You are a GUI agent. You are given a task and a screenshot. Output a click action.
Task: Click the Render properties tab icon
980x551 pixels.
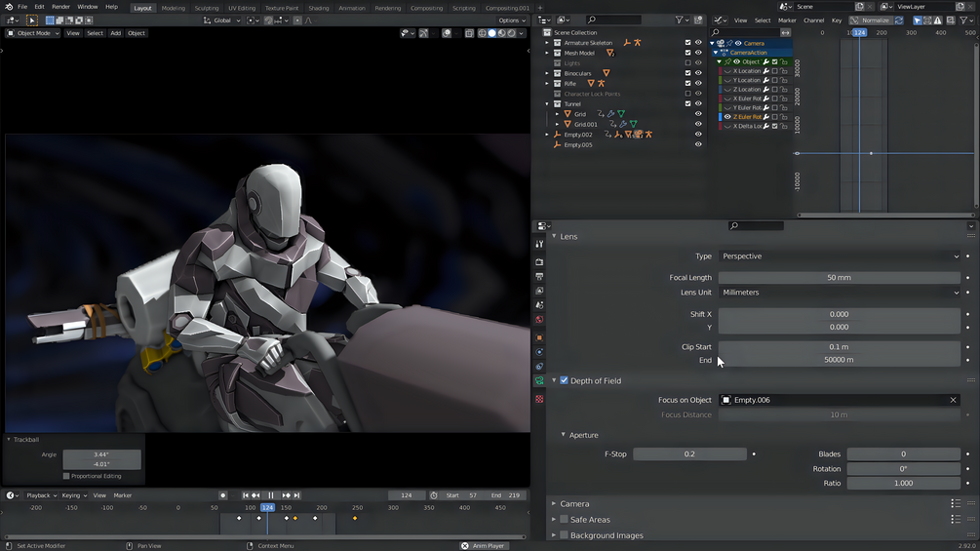pos(539,262)
